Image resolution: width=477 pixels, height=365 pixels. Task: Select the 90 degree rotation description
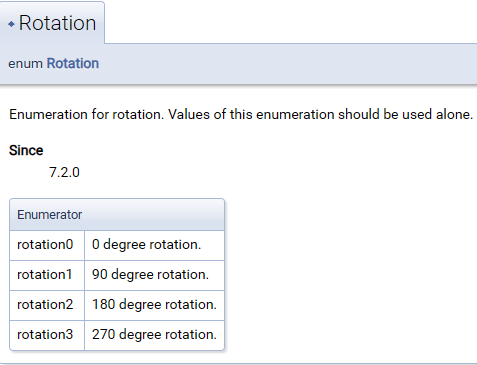150,275
